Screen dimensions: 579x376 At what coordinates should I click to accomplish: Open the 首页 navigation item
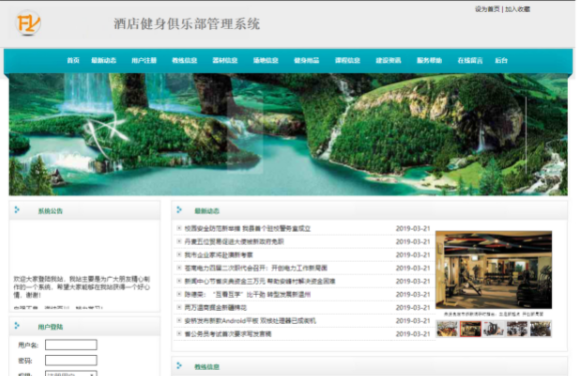[x=73, y=60]
